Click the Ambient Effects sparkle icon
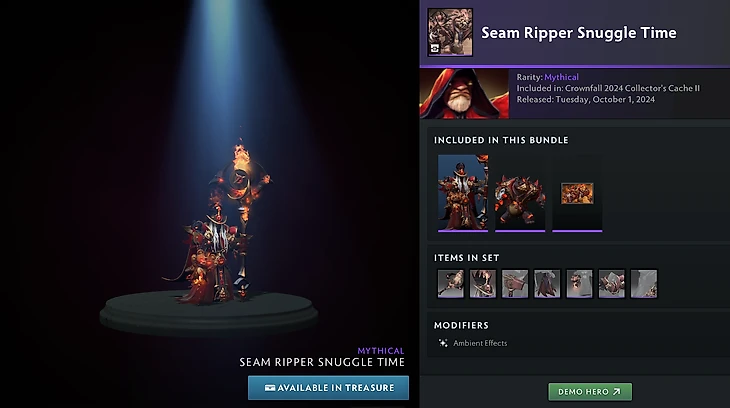Viewport: 730px width, 408px height. (443, 343)
